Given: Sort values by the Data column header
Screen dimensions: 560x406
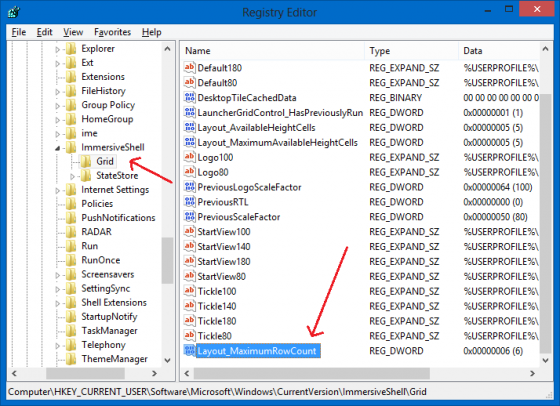Looking at the screenshot, I should pyautogui.click(x=499, y=51).
